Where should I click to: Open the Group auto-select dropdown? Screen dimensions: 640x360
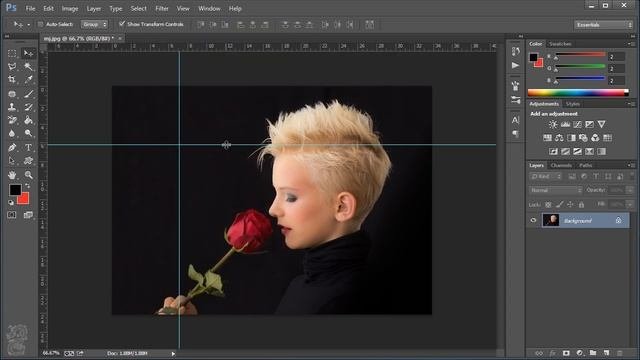(x=94, y=24)
